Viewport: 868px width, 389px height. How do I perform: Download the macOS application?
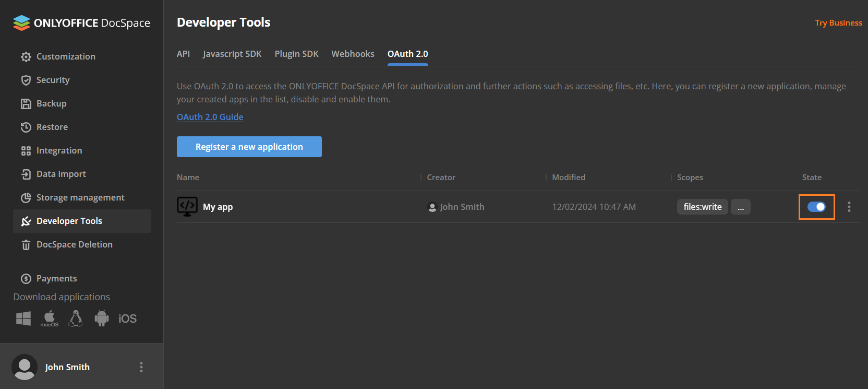tap(50, 319)
